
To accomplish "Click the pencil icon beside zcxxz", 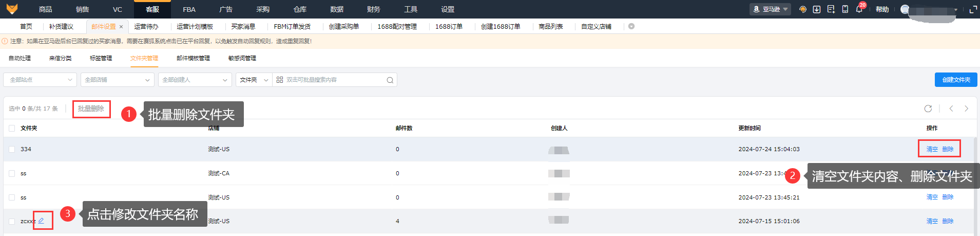I will (x=41, y=221).
